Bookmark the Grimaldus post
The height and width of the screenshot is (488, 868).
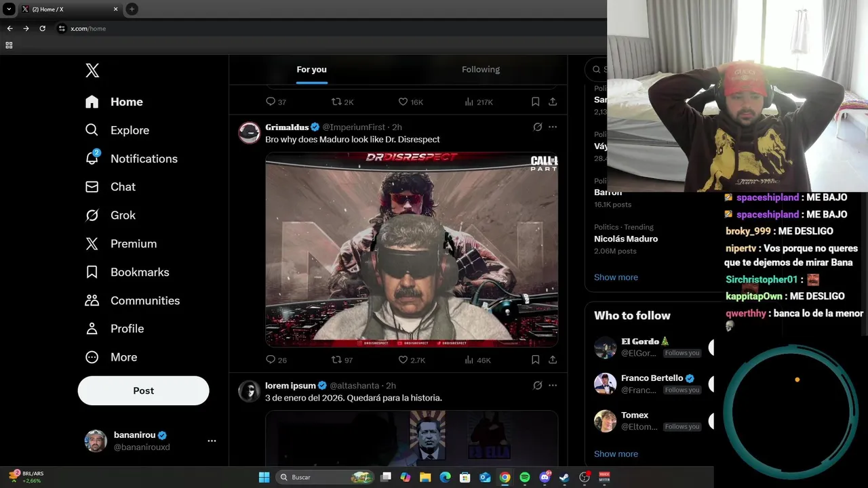coord(535,360)
